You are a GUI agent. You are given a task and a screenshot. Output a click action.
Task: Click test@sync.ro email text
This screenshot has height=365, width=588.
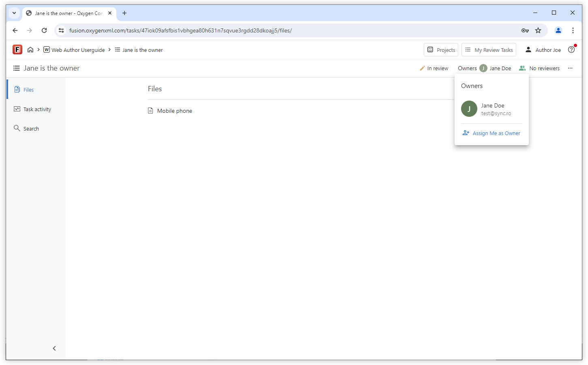coord(496,114)
